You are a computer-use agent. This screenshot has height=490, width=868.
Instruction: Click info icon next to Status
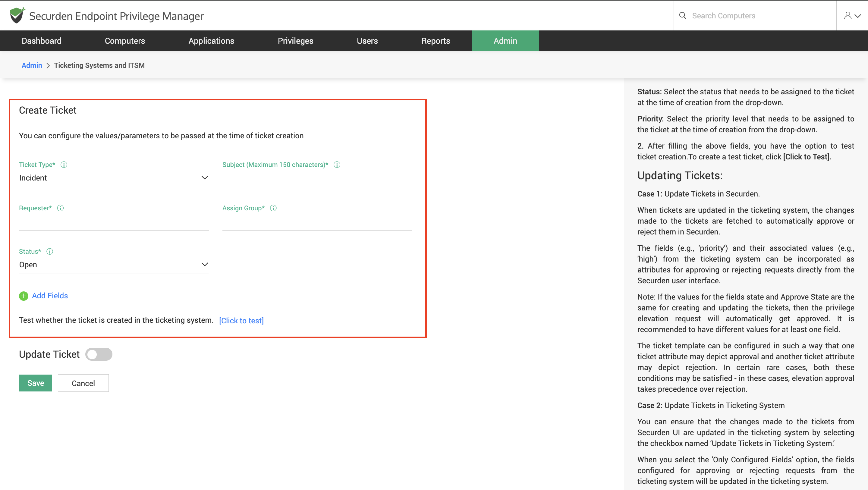click(x=49, y=251)
